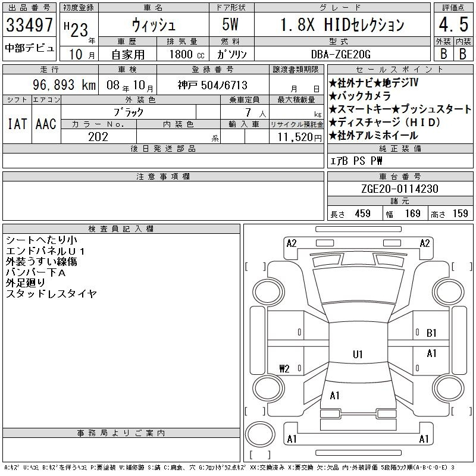The width and height of the screenshot is (476, 476).
Task: Select the exterior color ブラック
Action: pos(128,112)
